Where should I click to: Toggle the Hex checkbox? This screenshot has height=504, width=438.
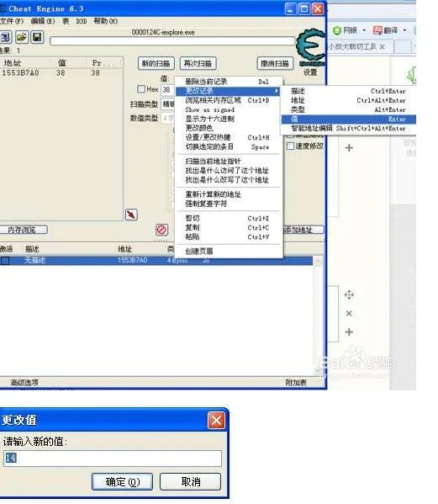tap(141, 89)
